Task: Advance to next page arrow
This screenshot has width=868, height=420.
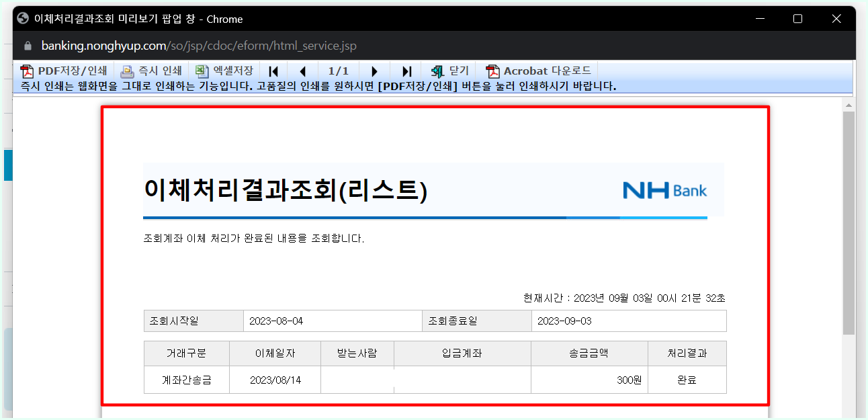Action: click(x=374, y=71)
